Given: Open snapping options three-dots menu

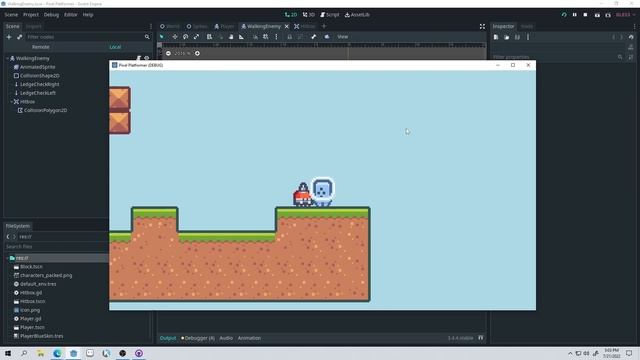Looking at the screenshot, I should (276, 37).
